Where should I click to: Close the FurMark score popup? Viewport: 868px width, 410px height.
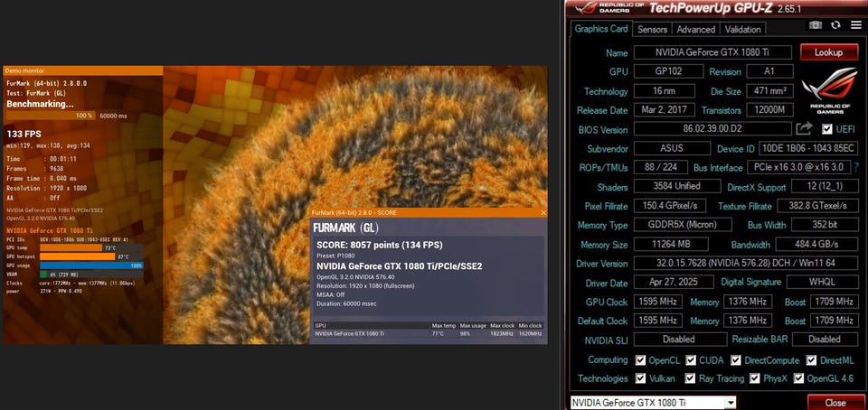[x=543, y=213]
